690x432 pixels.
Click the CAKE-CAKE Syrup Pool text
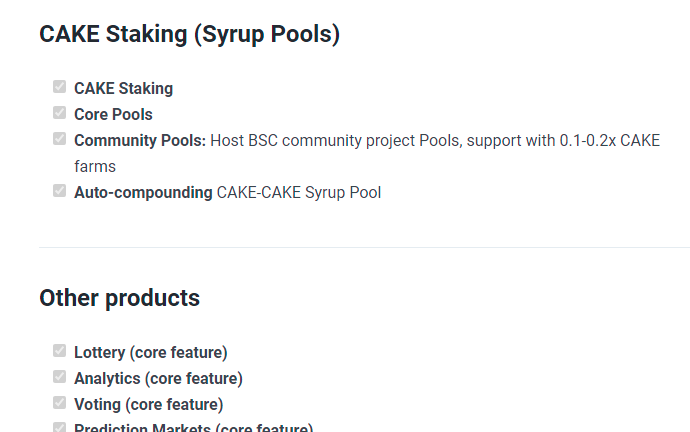(x=299, y=193)
